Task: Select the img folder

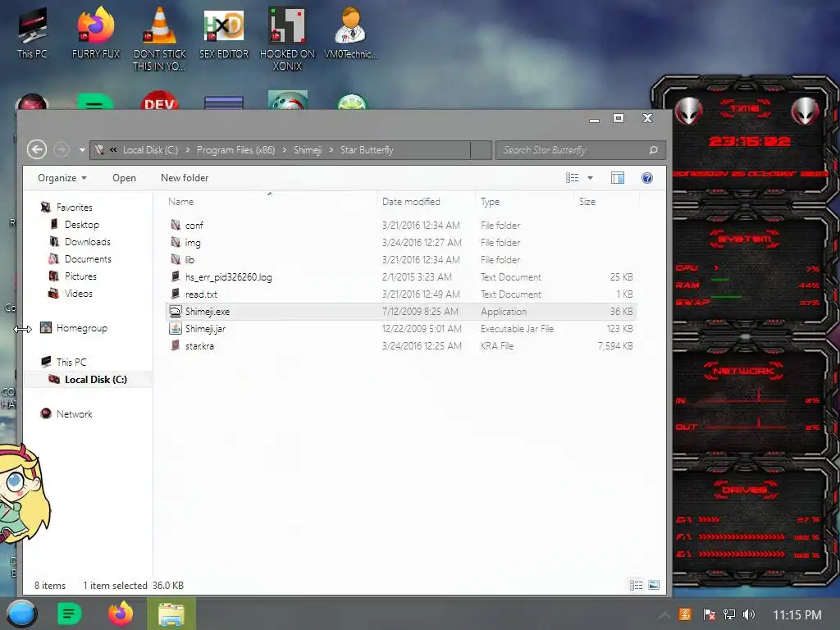Action: point(400,242)
